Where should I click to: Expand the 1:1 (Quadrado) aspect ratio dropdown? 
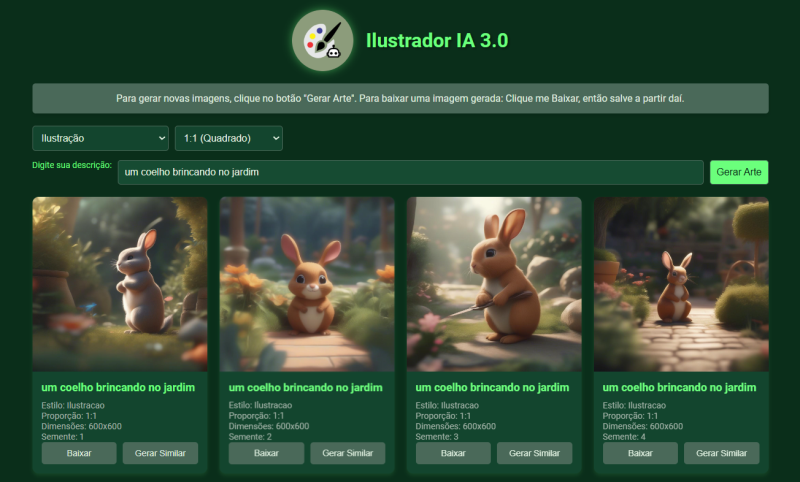click(229, 138)
